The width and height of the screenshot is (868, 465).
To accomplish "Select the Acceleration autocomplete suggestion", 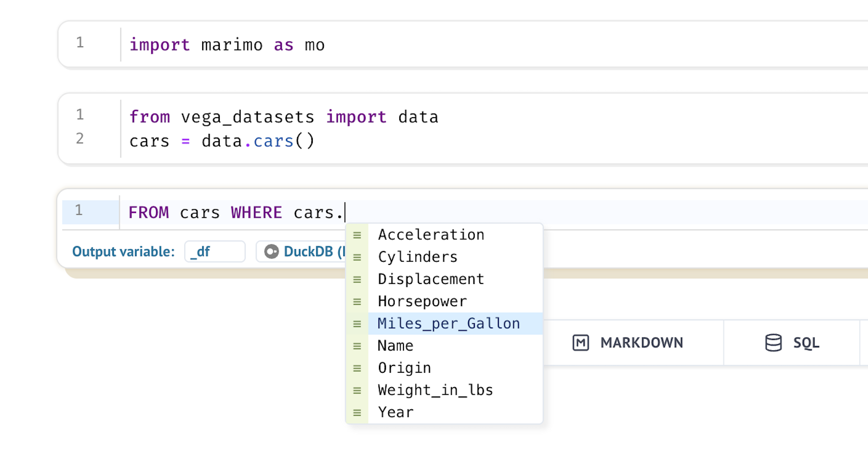I will [444, 235].
